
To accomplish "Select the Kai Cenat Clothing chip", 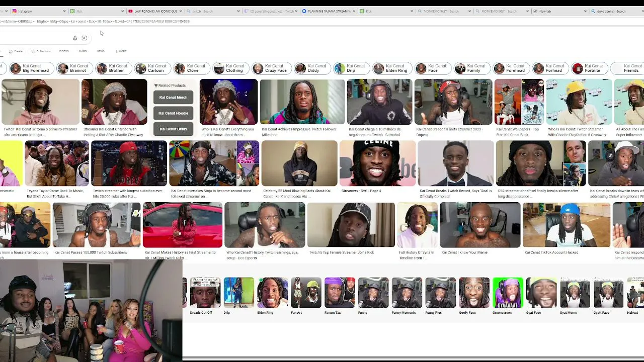I will click(230, 68).
